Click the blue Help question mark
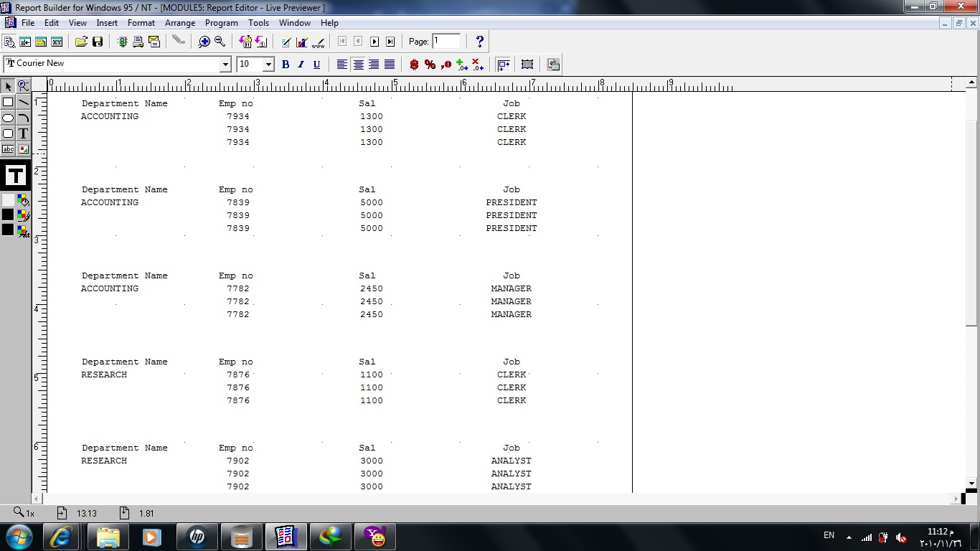The height and width of the screenshot is (551, 980). [480, 42]
